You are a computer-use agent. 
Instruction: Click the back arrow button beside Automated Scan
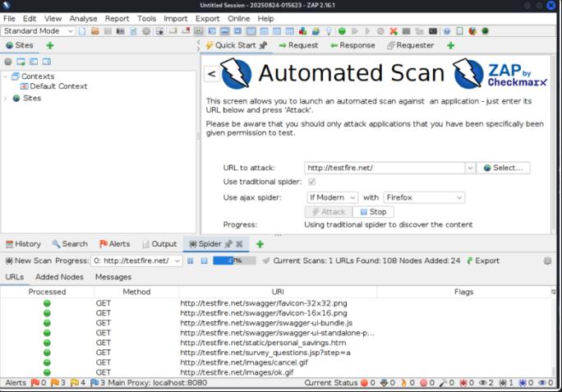click(x=211, y=74)
